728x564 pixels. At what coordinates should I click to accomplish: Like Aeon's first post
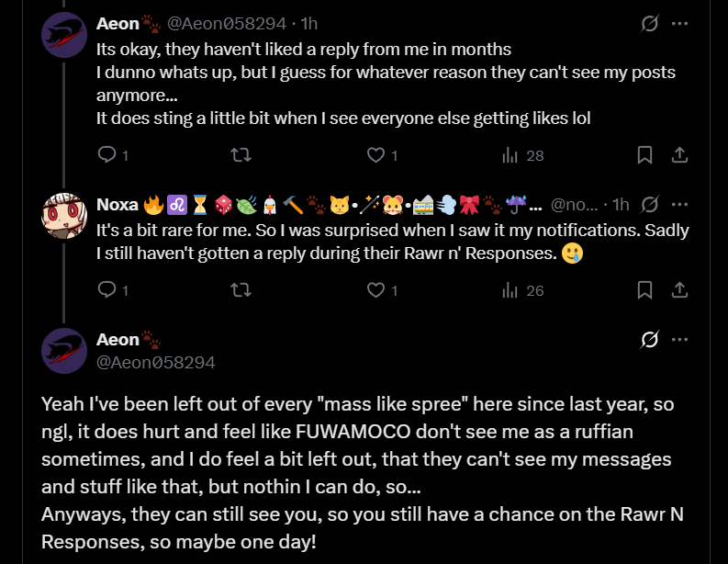[375, 155]
